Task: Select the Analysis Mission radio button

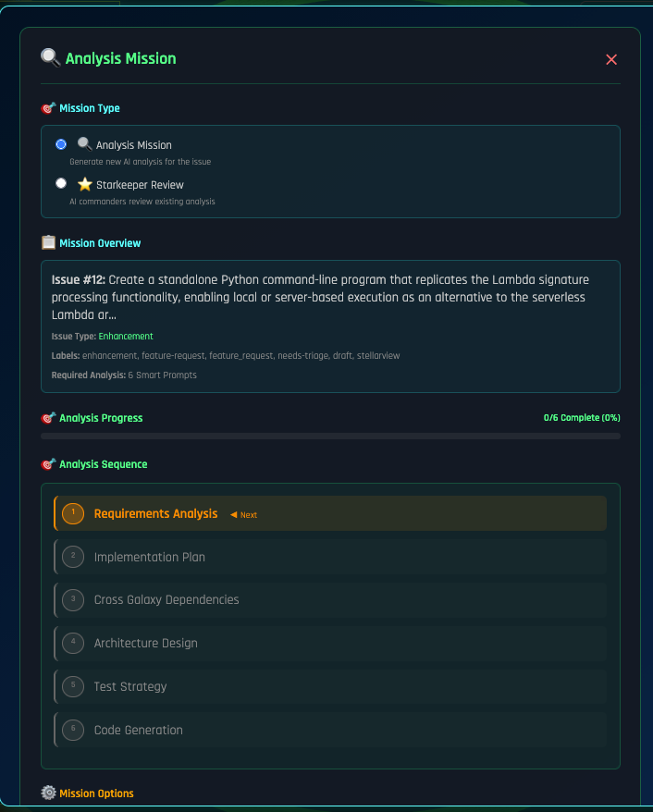Action: pyautogui.click(x=61, y=144)
